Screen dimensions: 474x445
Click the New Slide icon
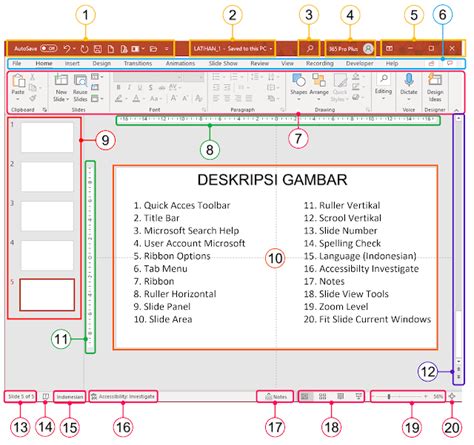(x=61, y=80)
